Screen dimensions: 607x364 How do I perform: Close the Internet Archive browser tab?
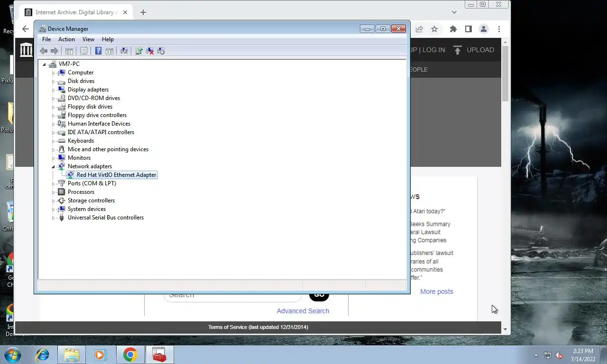tap(125, 12)
